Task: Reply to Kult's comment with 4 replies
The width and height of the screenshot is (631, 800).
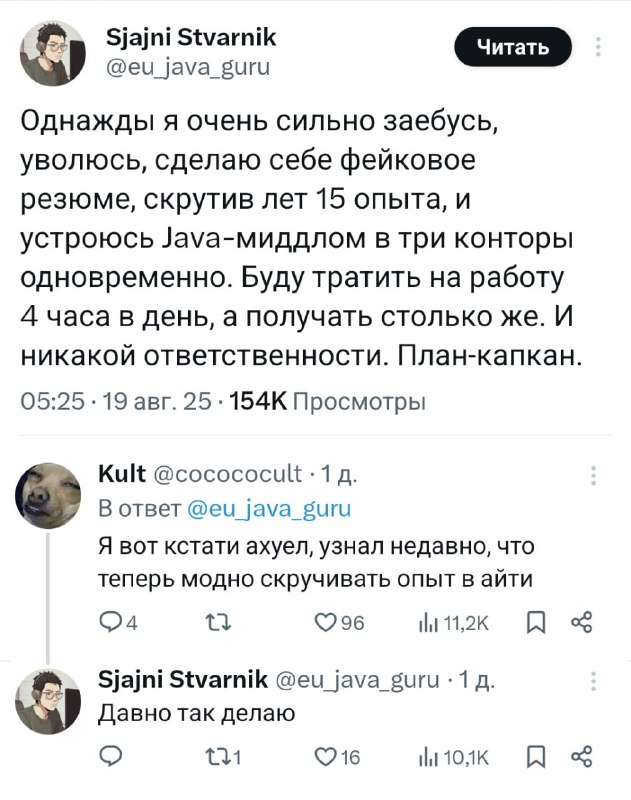Action: coord(118,622)
